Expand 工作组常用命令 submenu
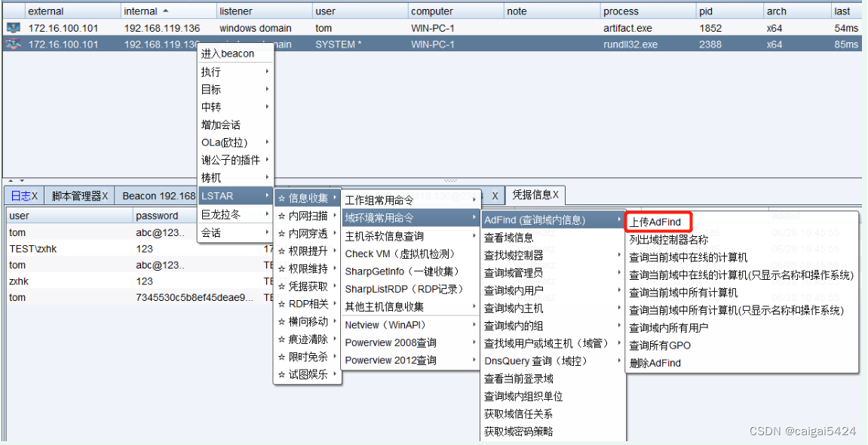 pyautogui.click(x=410, y=200)
